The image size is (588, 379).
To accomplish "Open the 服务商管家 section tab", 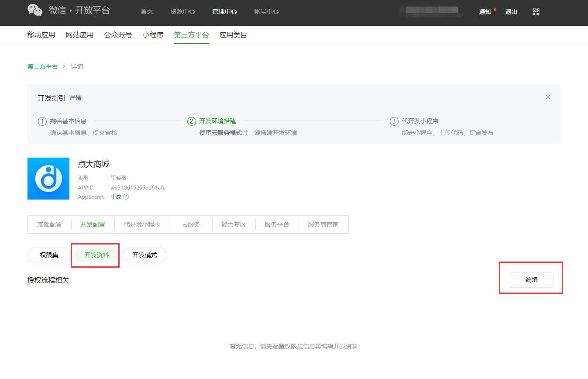I will point(323,224).
